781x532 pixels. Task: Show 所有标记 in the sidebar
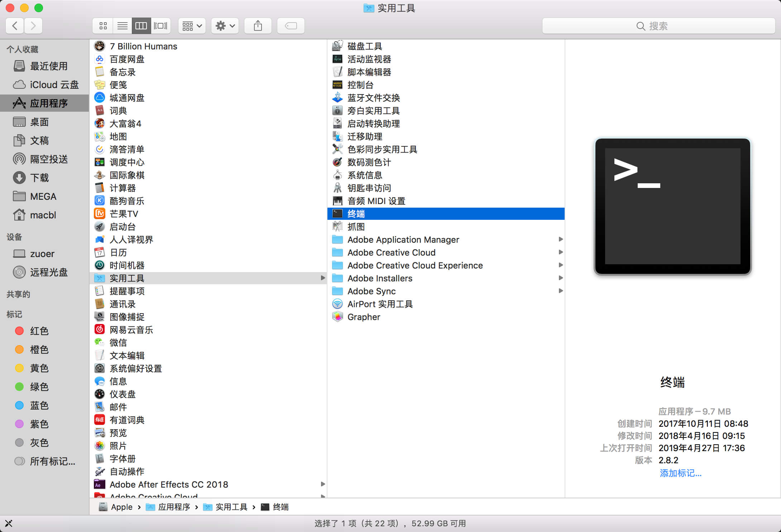click(44, 461)
